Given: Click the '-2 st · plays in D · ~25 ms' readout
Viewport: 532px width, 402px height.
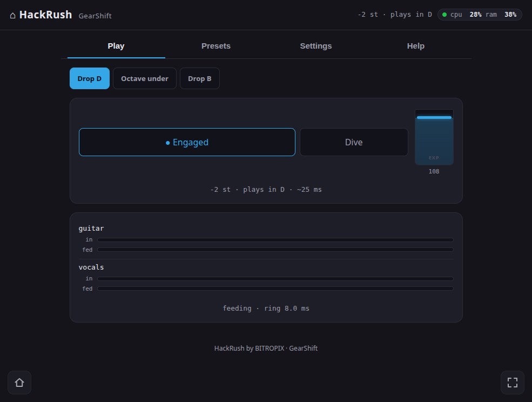Looking at the screenshot, I should point(266,190).
